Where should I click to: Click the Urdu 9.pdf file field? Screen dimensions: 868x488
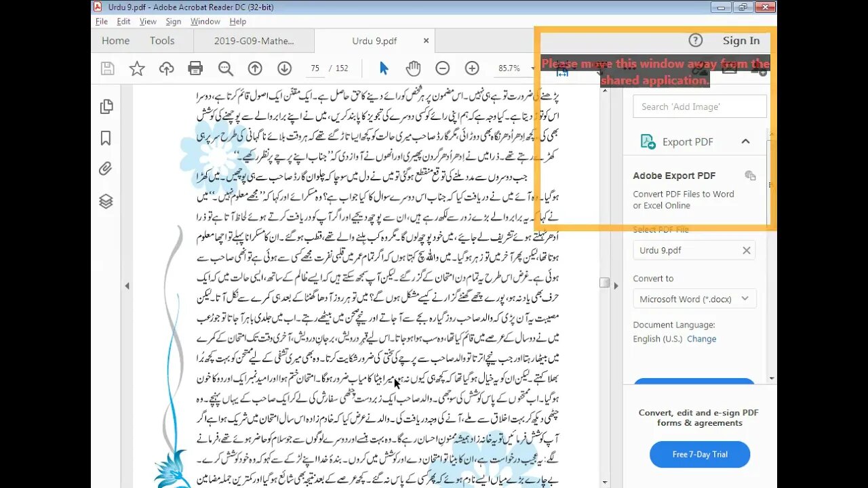click(694, 250)
